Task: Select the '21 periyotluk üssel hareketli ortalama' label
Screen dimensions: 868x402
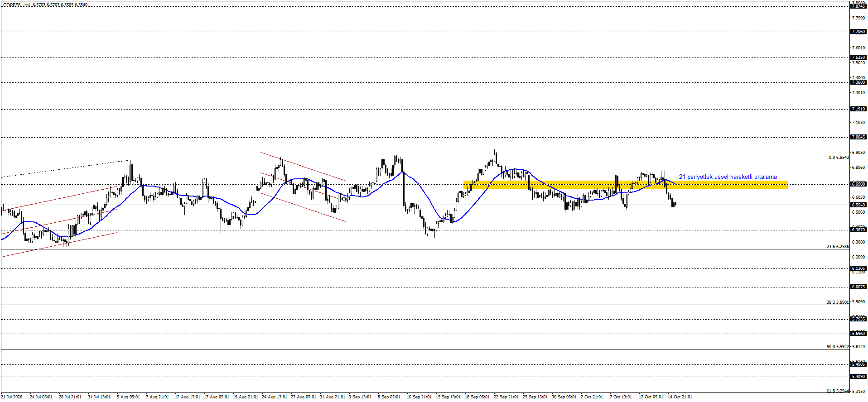Action: [728, 177]
